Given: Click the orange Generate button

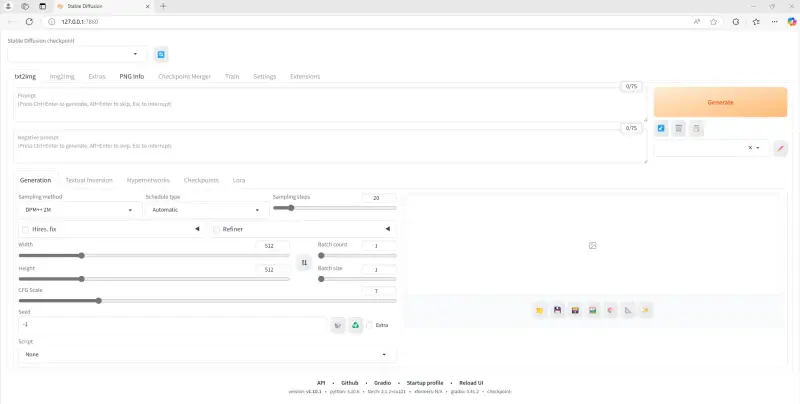Looking at the screenshot, I should [720, 102].
